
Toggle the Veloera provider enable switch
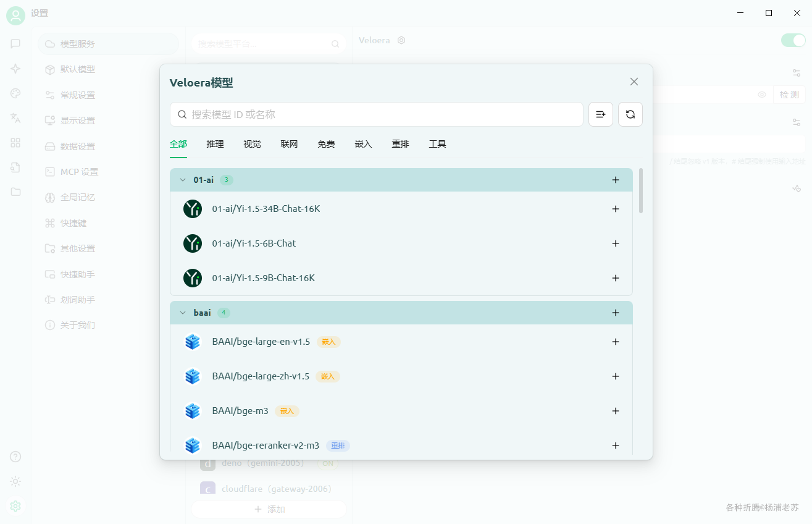tap(793, 40)
